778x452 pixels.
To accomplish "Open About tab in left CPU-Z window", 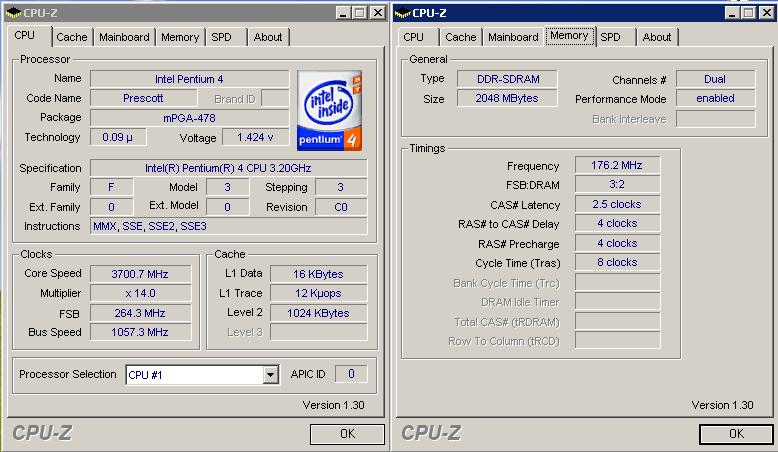I will (268, 37).
